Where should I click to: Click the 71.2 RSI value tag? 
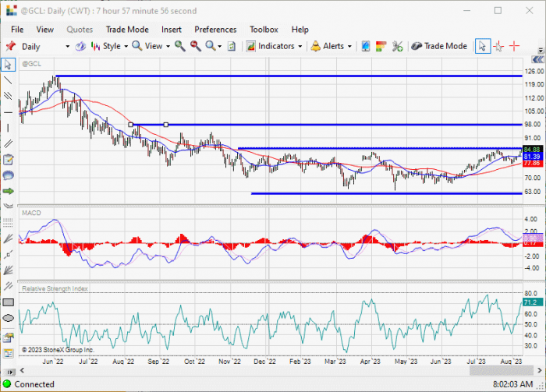532,302
